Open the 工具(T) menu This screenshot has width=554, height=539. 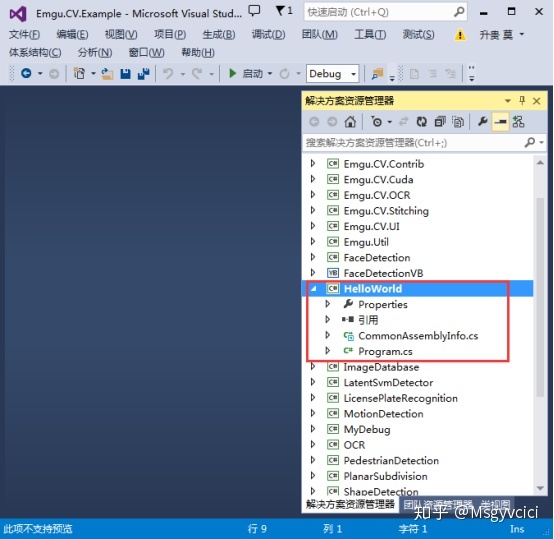click(x=370, y=35)
